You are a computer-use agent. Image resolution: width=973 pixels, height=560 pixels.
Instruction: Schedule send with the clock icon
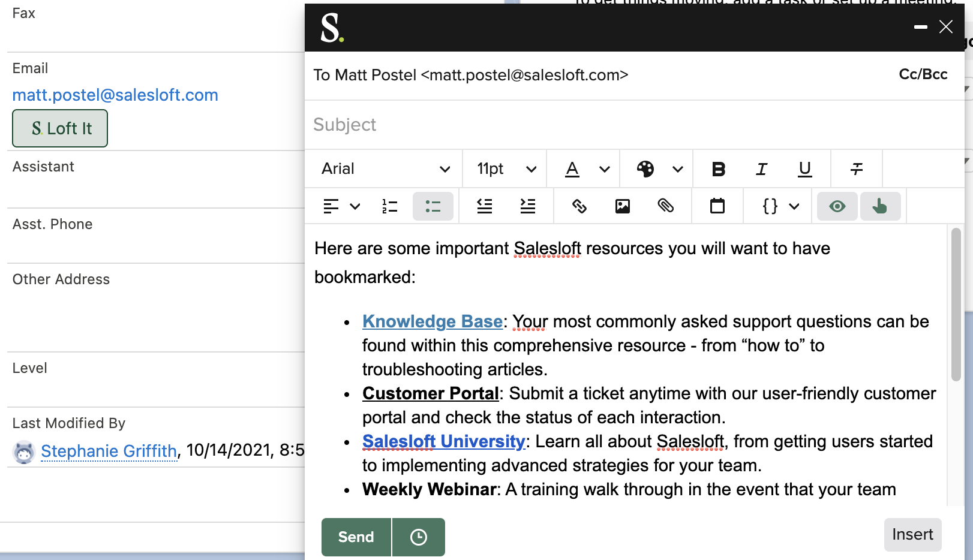coord(419,537)
